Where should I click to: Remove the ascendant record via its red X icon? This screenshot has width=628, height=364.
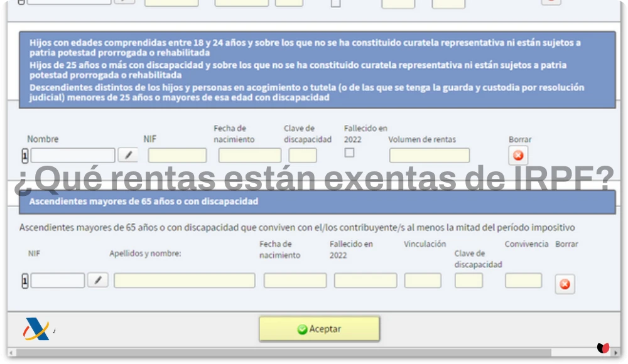tap(564, 284)
